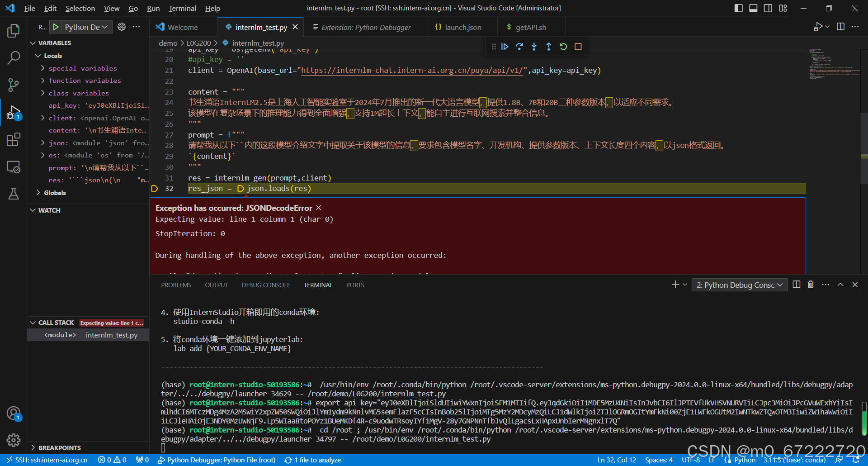This screenshot has width=868, height=466.
Task: Open the base_url link in code
Action: click(411, 71)
